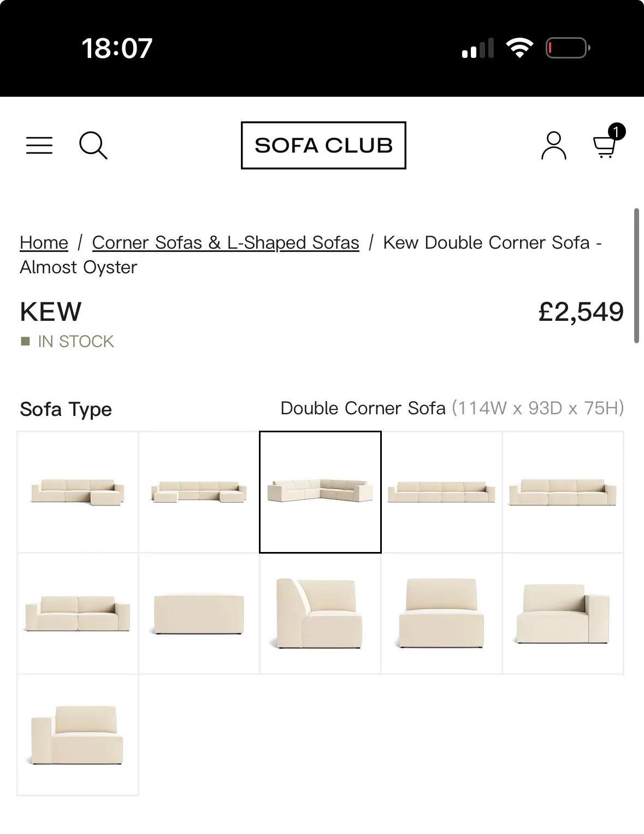Screen dimensions: 644x834
Task: Open the hamburger navigation menu
Action: click(x=39, y=145)
